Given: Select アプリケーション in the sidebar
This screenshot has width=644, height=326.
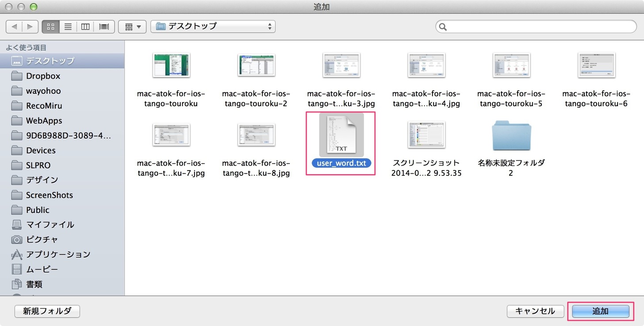Looking at the screenshot, I should point(62,255).
